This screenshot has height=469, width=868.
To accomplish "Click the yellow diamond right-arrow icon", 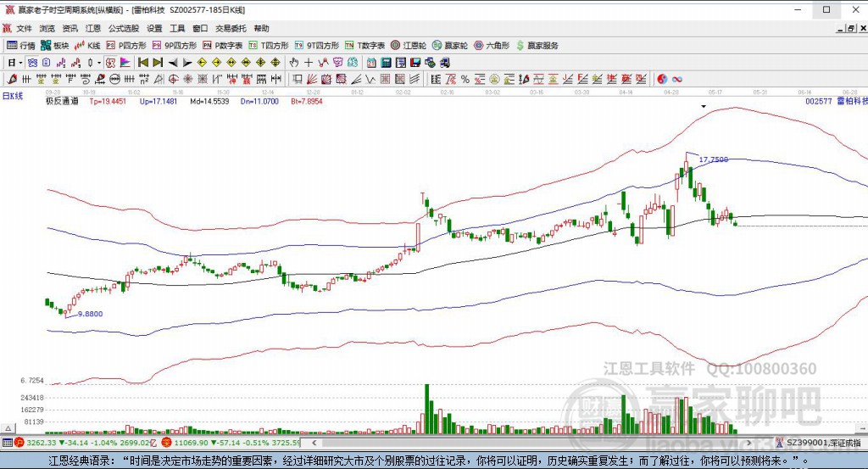I will tap(216, 63).
